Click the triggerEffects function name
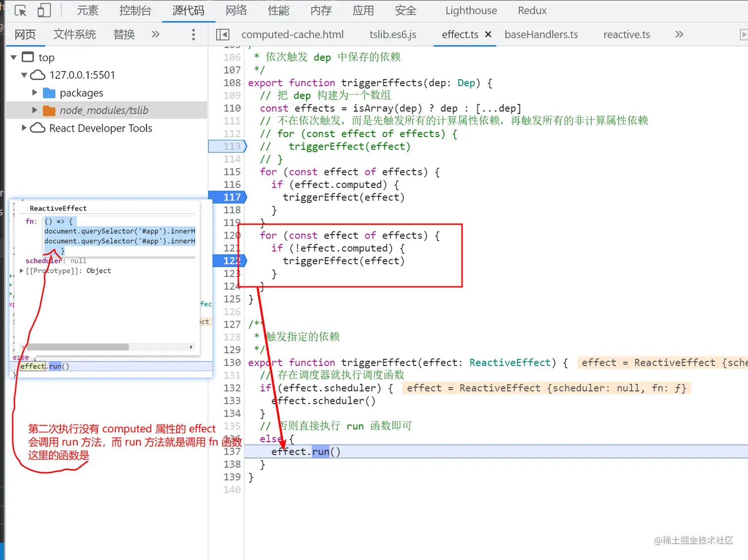This screenshot has width=748, height=560. coord(382,83)
